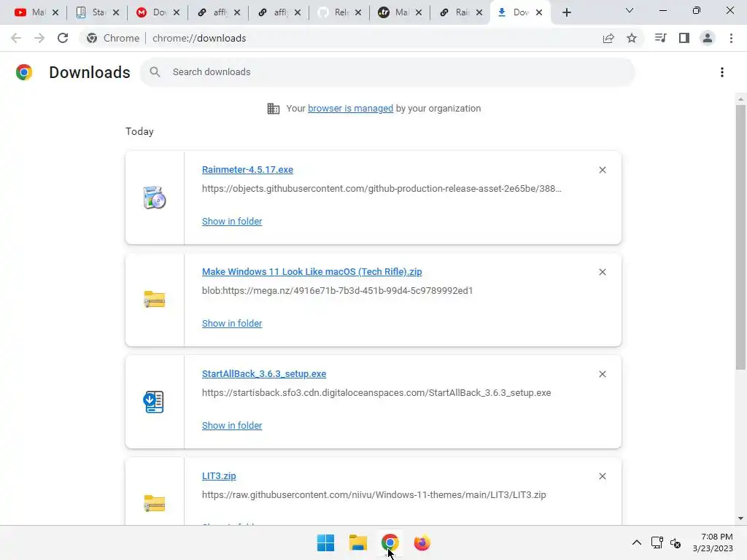Open the Rainmeter-4.5.17.exe file link
Screen dimensions: 747x560
pos(247,169)
